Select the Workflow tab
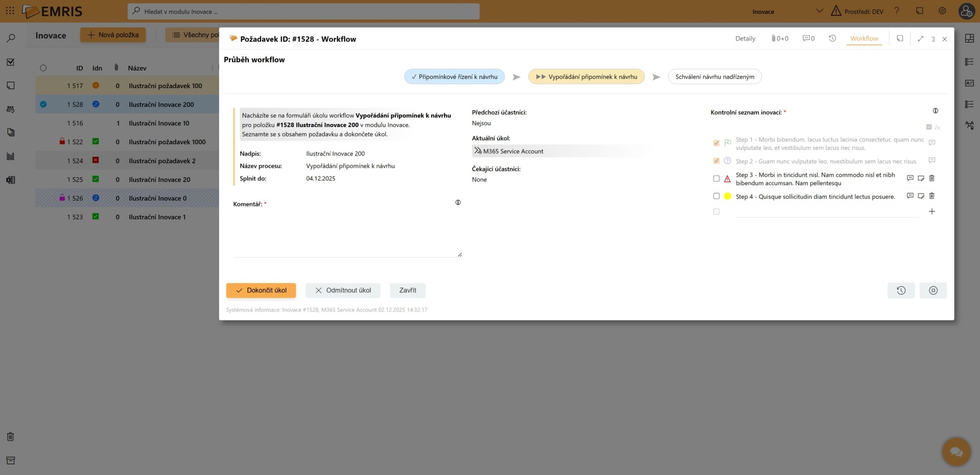980x475 pixels. [x=864, y=38]
